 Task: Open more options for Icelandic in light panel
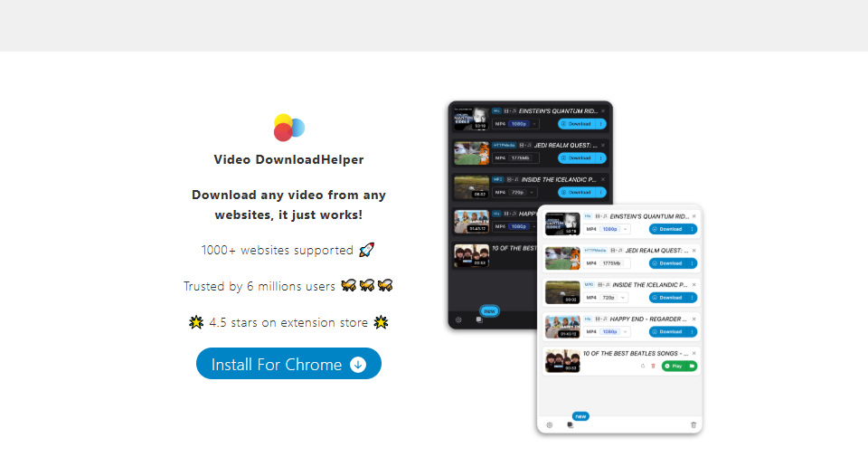pos(692,298)
